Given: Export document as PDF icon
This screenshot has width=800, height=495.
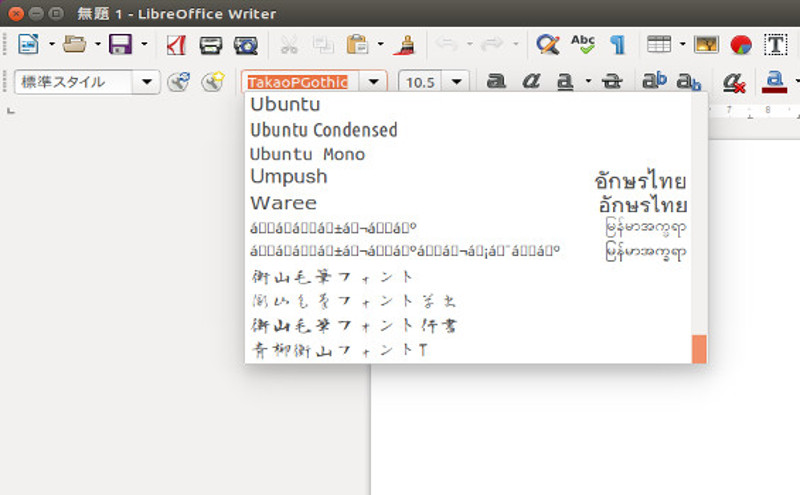Looking at the screenshot, I should (x=176, y=45).
